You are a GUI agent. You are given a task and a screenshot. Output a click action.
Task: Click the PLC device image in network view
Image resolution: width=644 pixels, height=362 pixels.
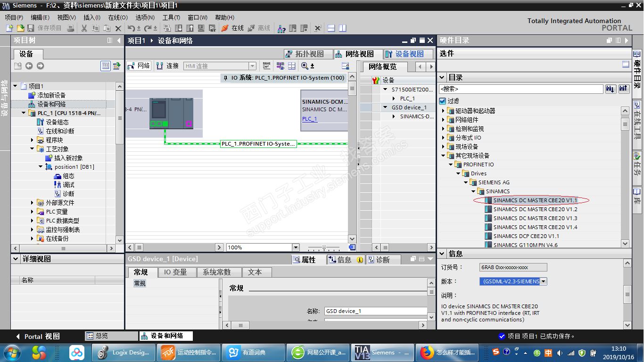[171, 113]
